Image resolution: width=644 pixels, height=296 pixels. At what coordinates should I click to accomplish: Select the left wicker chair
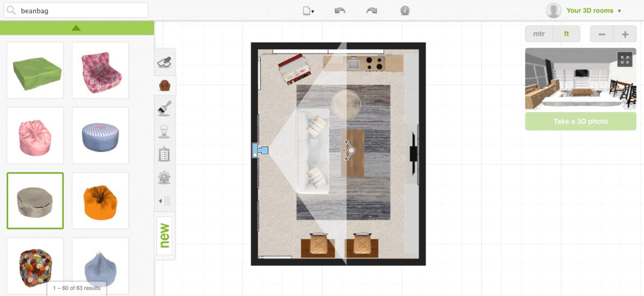point(318,245)
